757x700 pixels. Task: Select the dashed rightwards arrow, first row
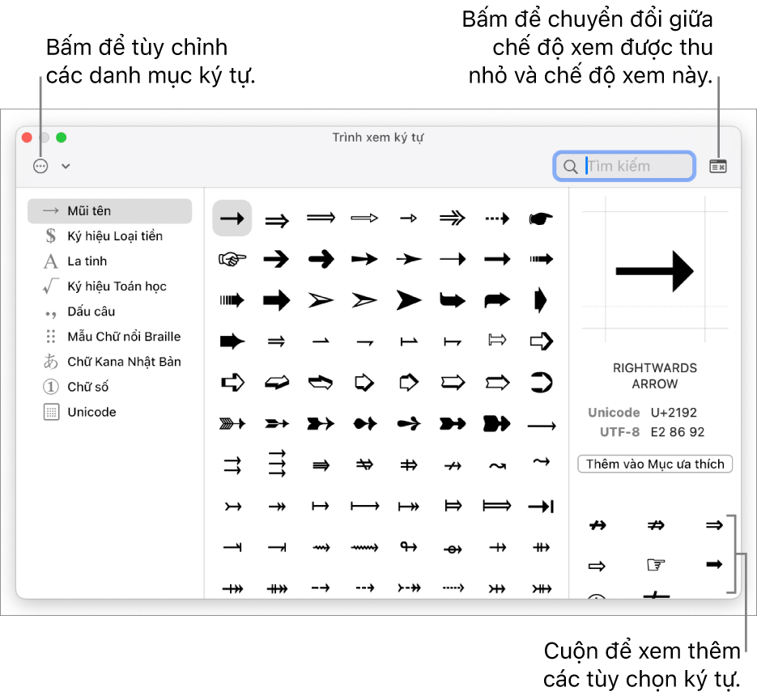click(497, 218)
